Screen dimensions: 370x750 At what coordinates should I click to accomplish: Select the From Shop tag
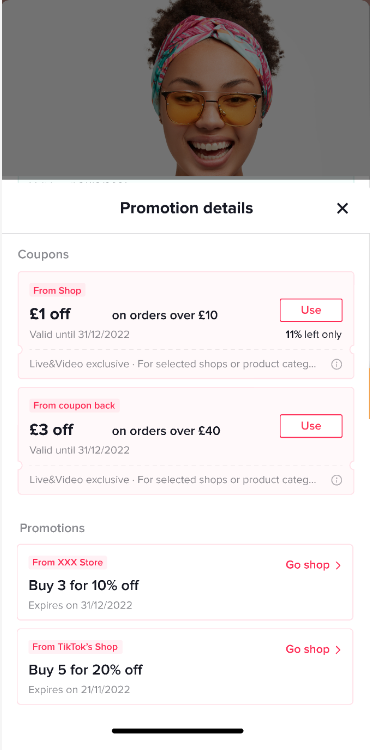click(57, 290)
